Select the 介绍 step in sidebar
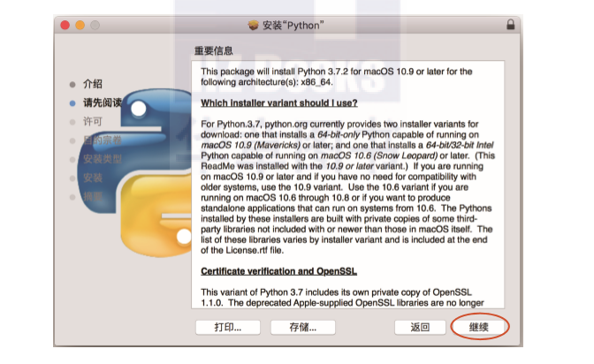 (93, 84)
